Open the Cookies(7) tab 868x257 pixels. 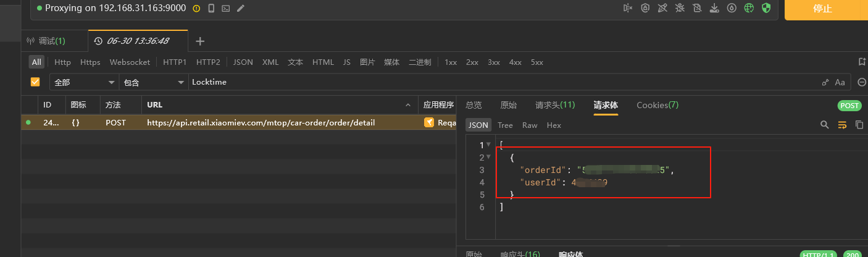[657, 105]
